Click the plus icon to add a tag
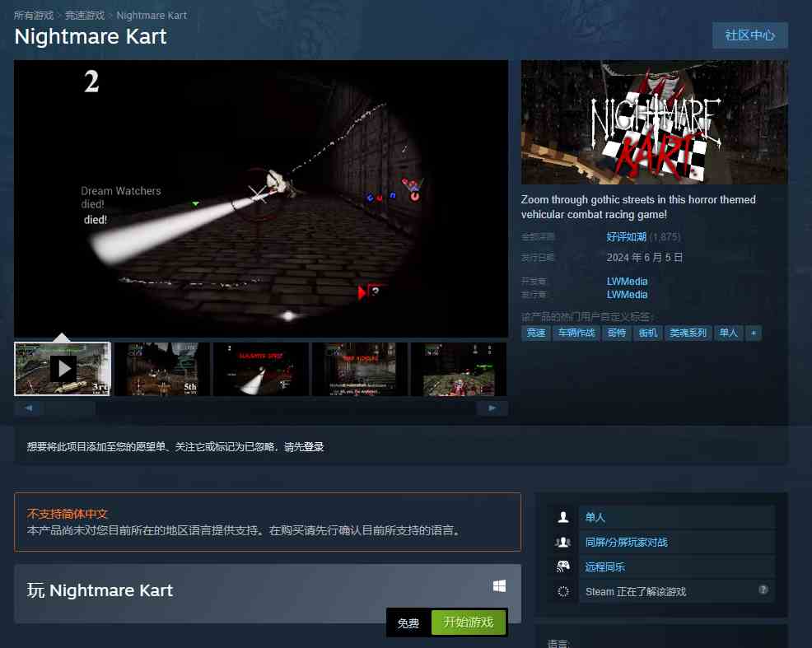Image resolution: width=812 pixels, height=648 pixels. (754, 333)
